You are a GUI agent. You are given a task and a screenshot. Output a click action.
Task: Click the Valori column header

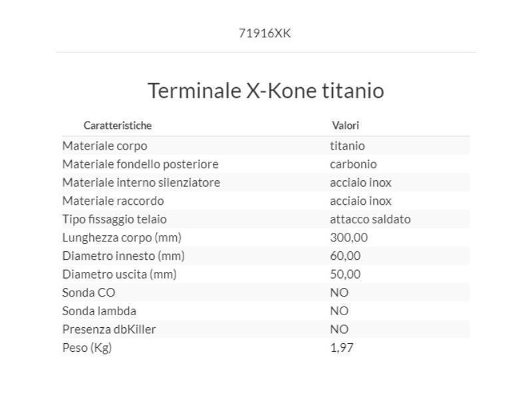coord(346,126)
